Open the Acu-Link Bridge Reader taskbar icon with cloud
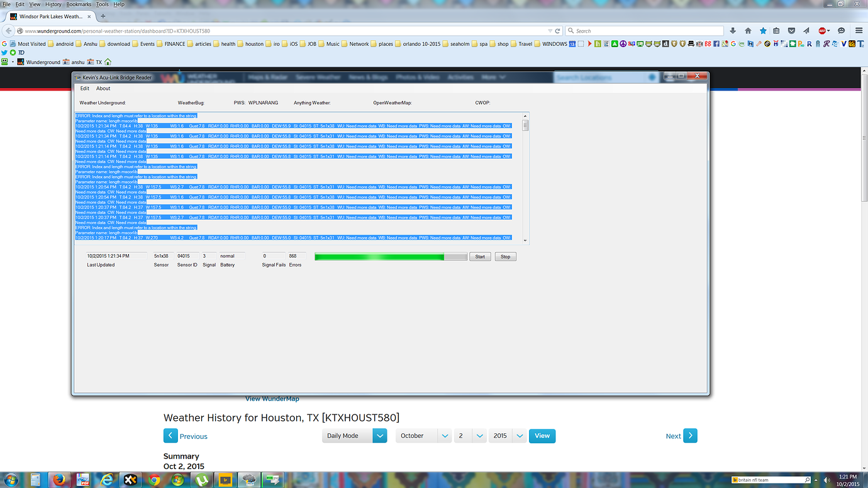The width and height of the screenshot is (868, 488). click(250, 480)
